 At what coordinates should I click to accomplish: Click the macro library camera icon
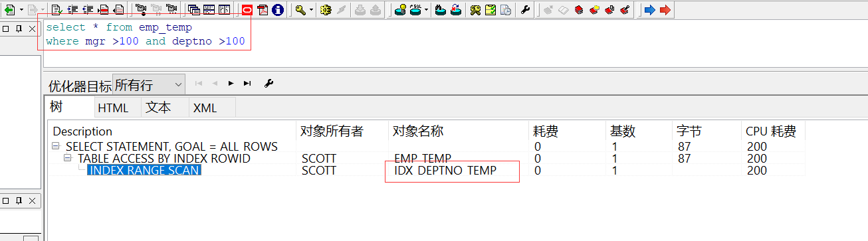(171, 10)
